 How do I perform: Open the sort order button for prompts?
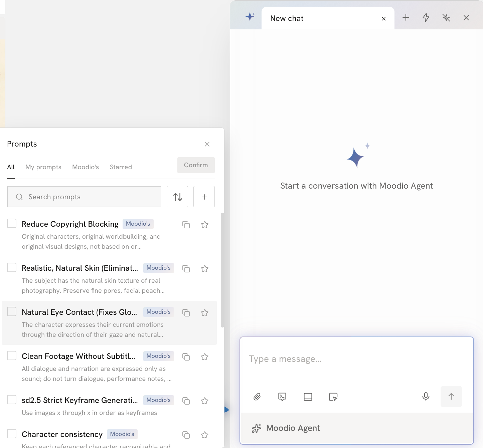[177, 197]
